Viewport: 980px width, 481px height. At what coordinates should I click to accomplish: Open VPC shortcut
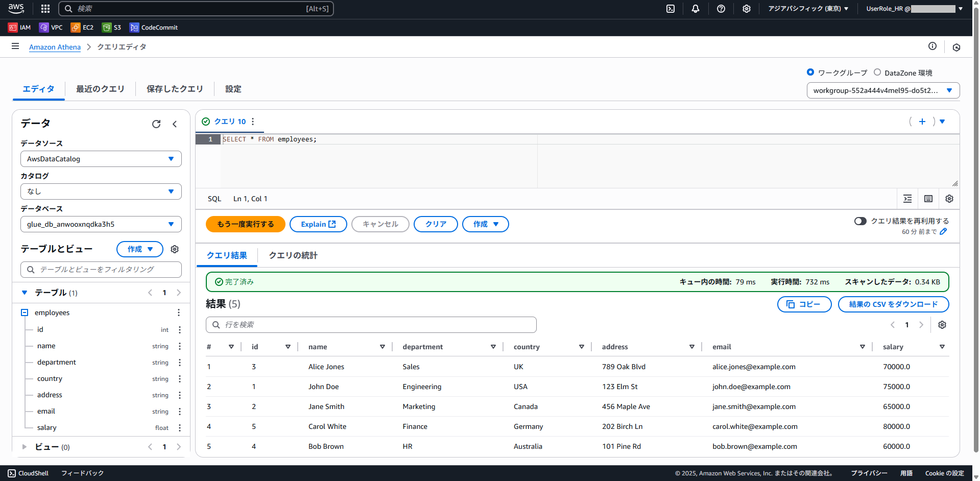[x=51, y=28]
